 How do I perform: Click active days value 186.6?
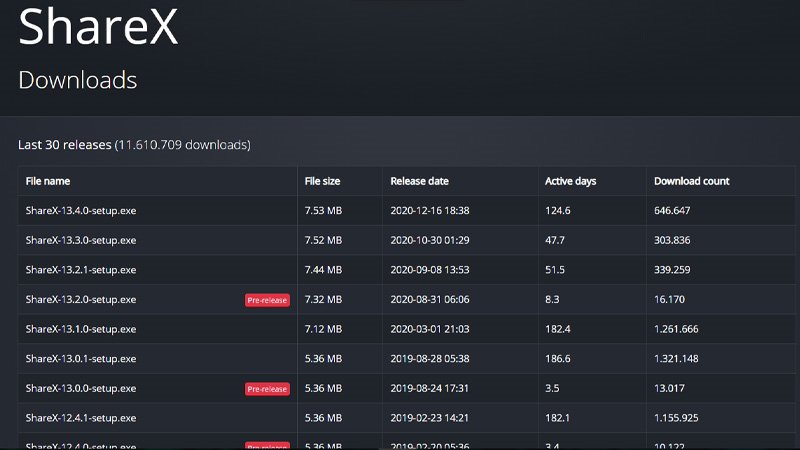coord(558,359)
